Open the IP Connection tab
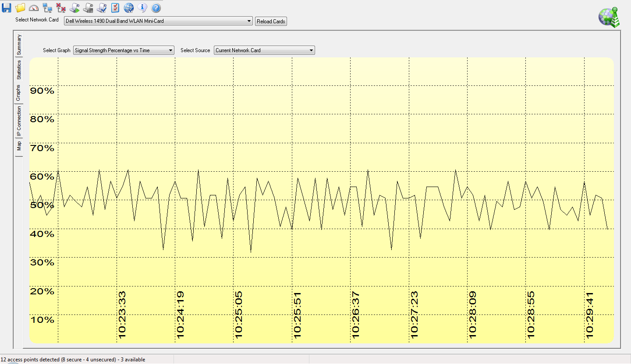The height and width of the screenshot is (364, 631). pos(19,121)
